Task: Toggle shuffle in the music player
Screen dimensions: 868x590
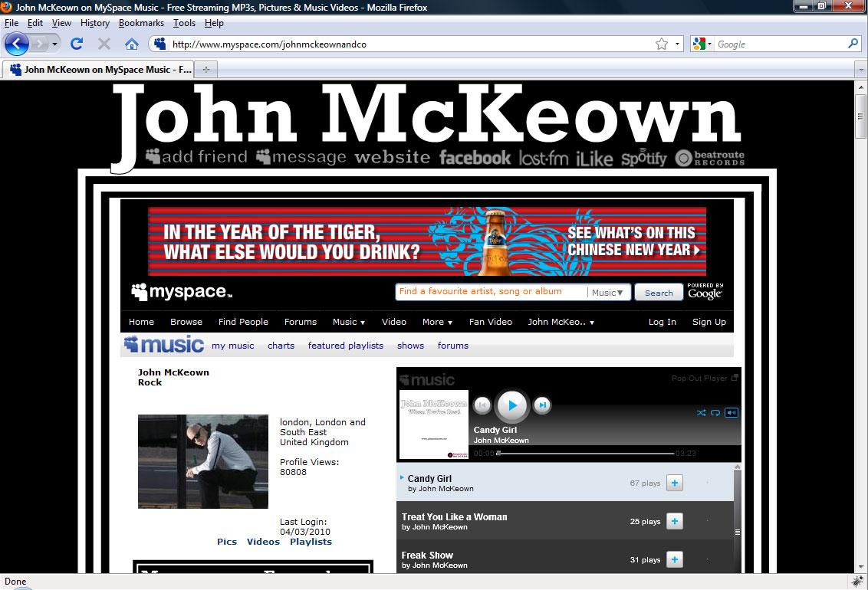Action: coord(702,412)
